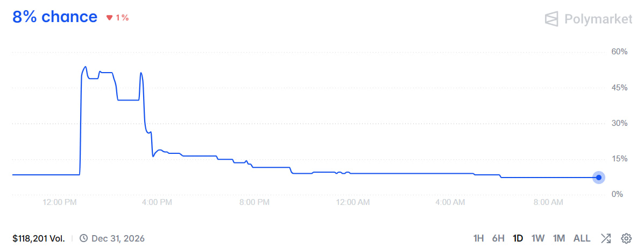Show ALL time history
The image size is (644, 248).
[582, 238]
